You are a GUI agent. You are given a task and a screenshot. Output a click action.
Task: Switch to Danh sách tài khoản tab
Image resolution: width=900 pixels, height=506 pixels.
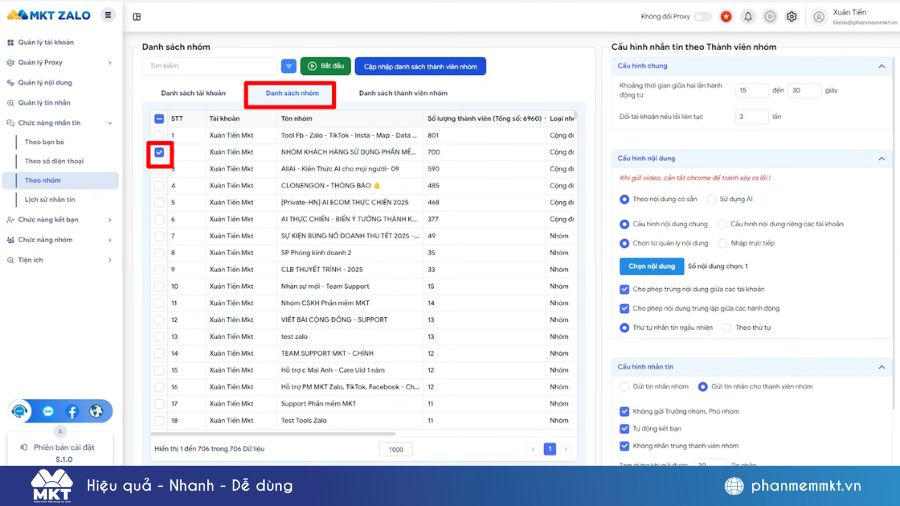click(x=193, y=93)
